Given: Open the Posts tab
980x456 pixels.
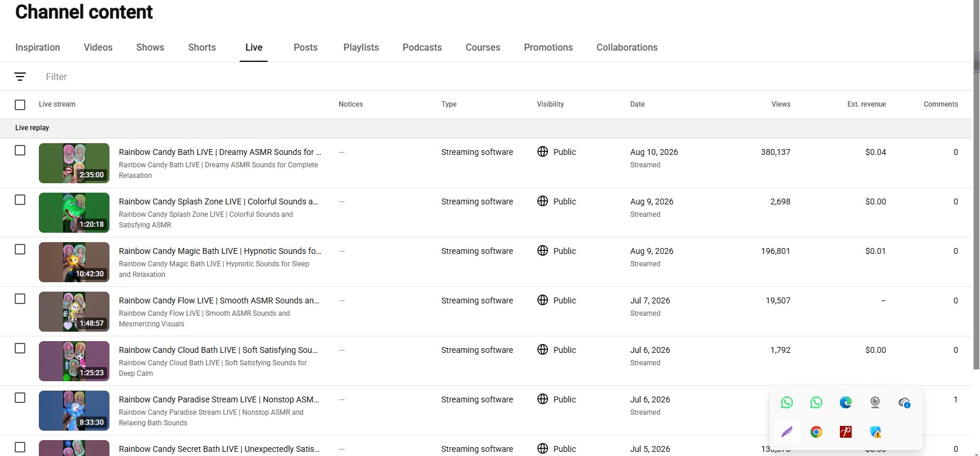Looking at the screenshot, I should pyautogui.click(x=305, y=47).
